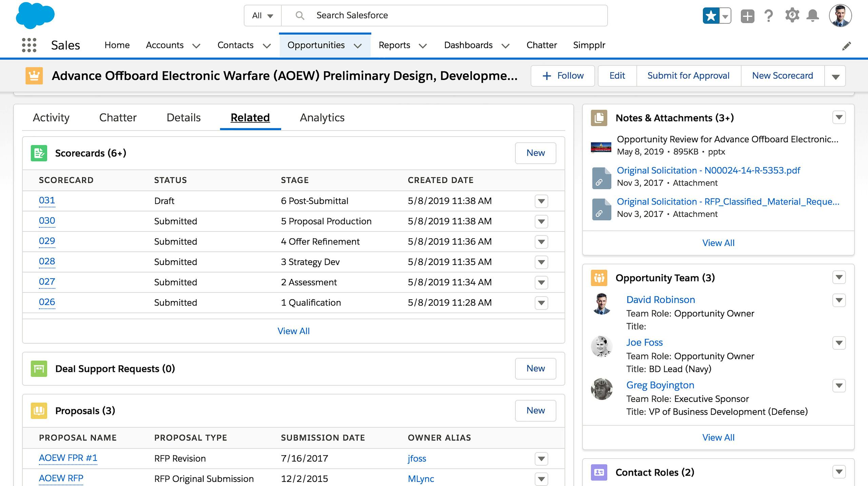Viewport: 868px width, 486px height.
Task: Click the pencil icon to edit navigation
Action: tap(846, 46)
